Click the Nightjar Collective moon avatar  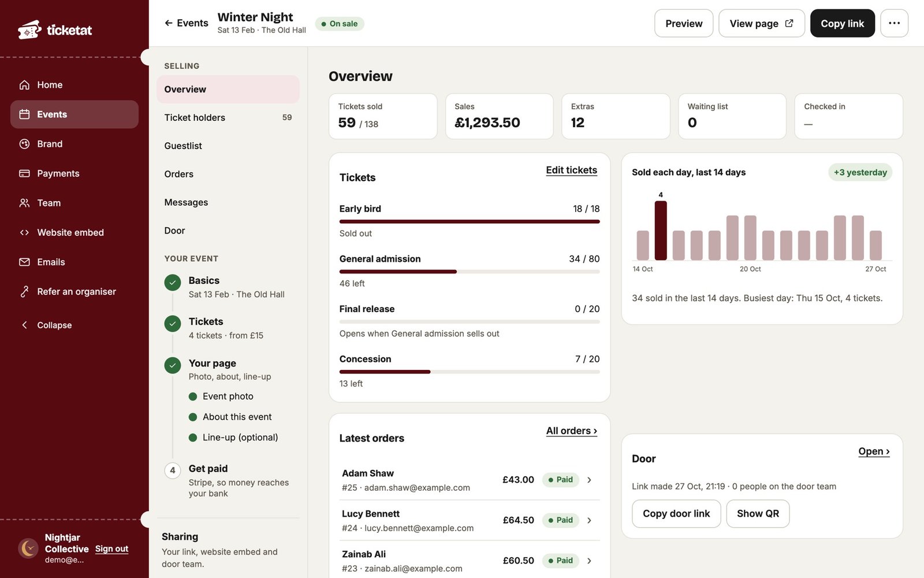coord(28,548)
